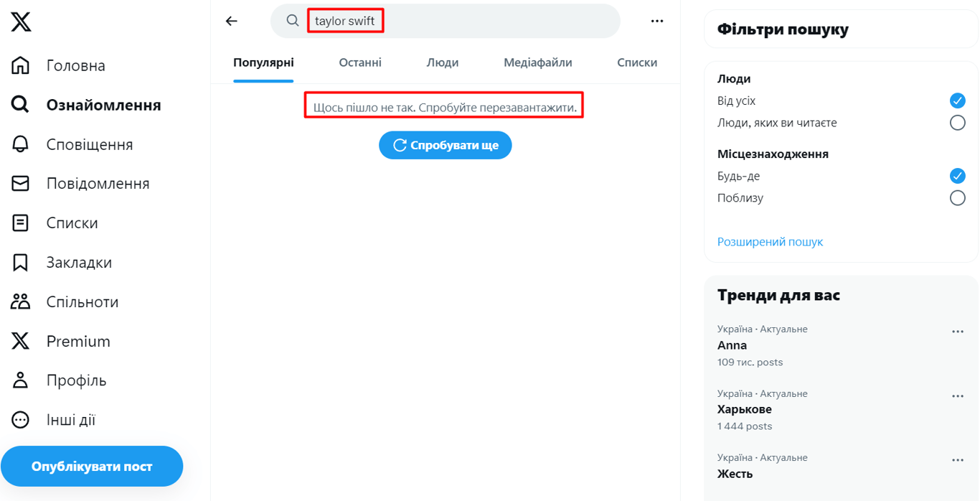The height and width of the screenshot is (501, 980).
Task: Open search options three-dot menu
Action: pos(657,22)
